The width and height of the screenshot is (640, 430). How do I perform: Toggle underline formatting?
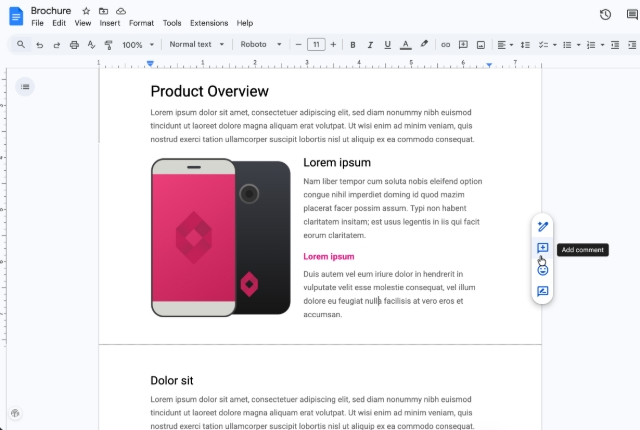(x=387, y=45)
